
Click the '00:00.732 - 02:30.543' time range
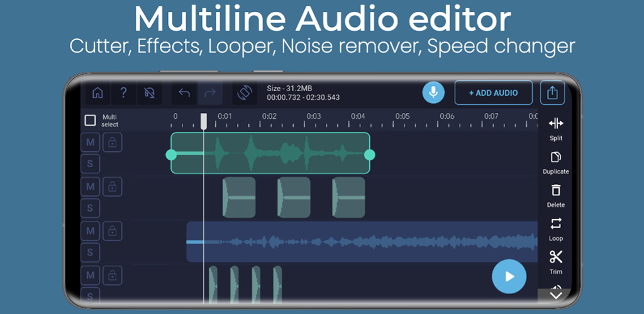point(303,98)
